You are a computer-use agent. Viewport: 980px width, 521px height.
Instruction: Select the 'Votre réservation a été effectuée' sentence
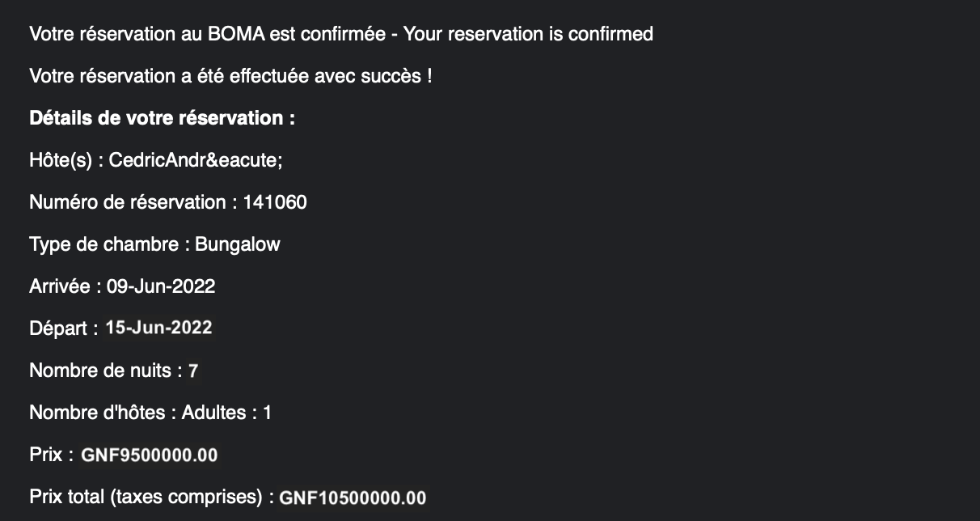pos(230,76)
